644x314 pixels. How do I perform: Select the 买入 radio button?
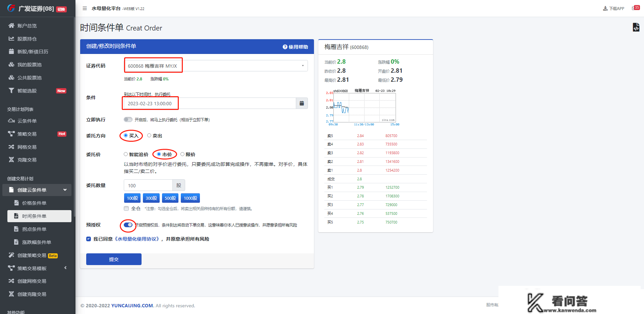pyautogui.click(x=126, y=135)
